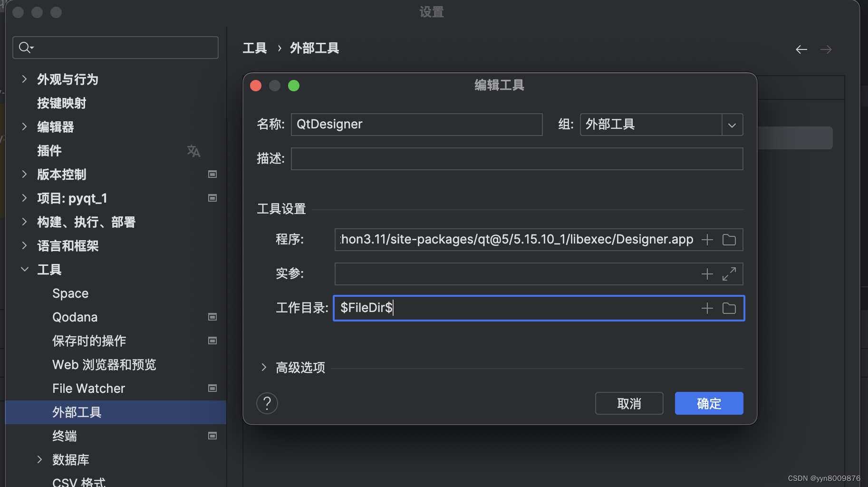The image size is (868, 487).
Task: Click the 工具 breadcrumb link
Action: click(254, 48)
